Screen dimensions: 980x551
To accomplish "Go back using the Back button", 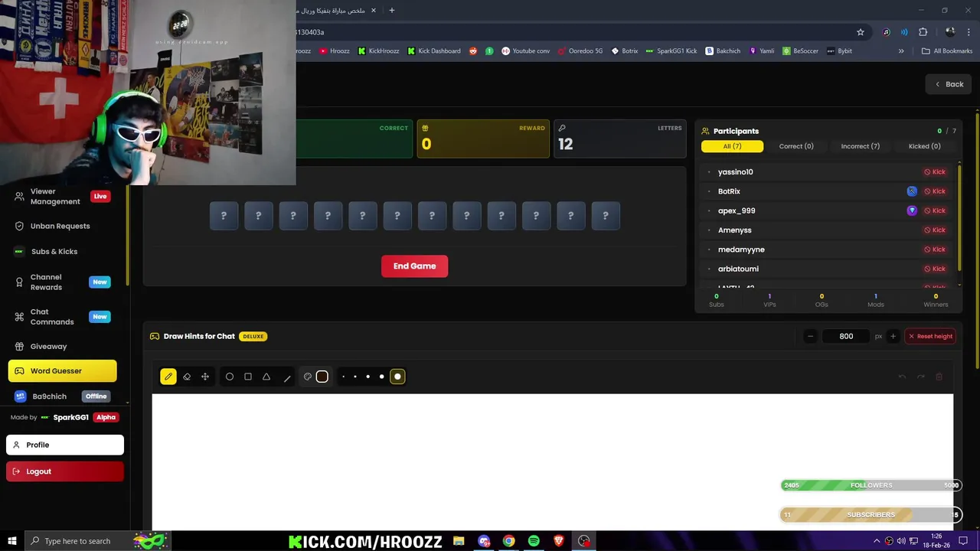I will 949,84.
